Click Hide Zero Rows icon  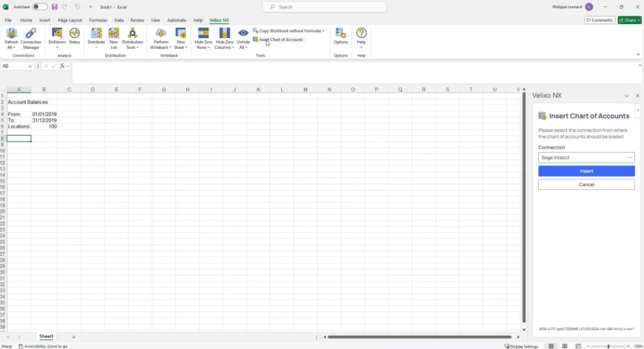(203, 33)
